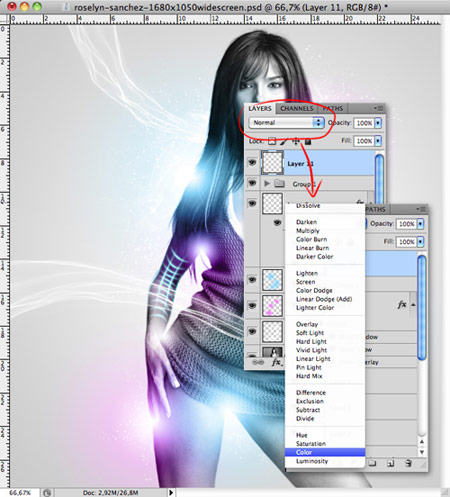450x497 pixels.
Task: Click the lock position move icon
Action: (x=296, y=141)
